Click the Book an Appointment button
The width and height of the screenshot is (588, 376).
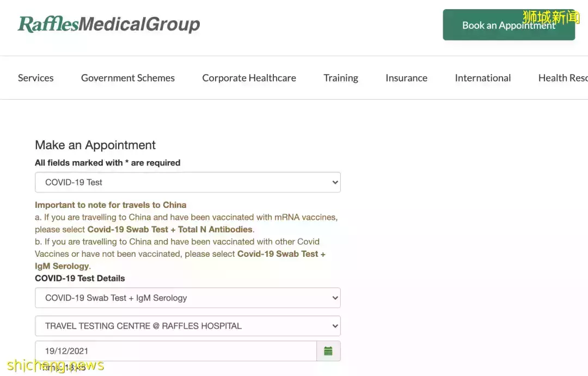coord(509,25)
